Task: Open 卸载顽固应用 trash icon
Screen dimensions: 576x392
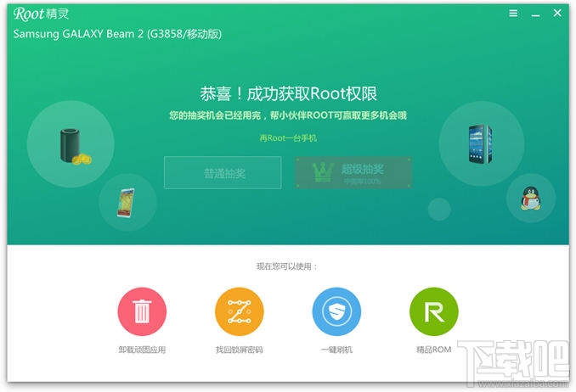Action: point(142,311)
